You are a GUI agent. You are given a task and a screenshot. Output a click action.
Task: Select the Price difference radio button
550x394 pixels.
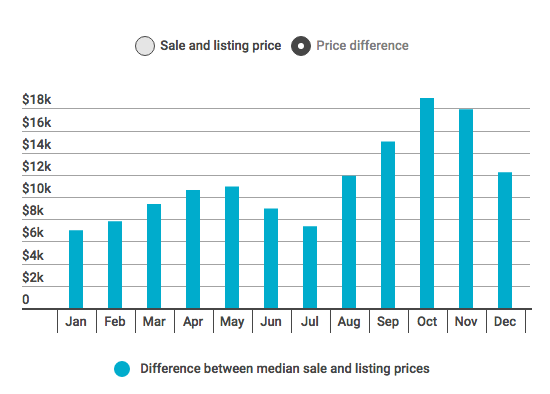click(x=301, y=46)
